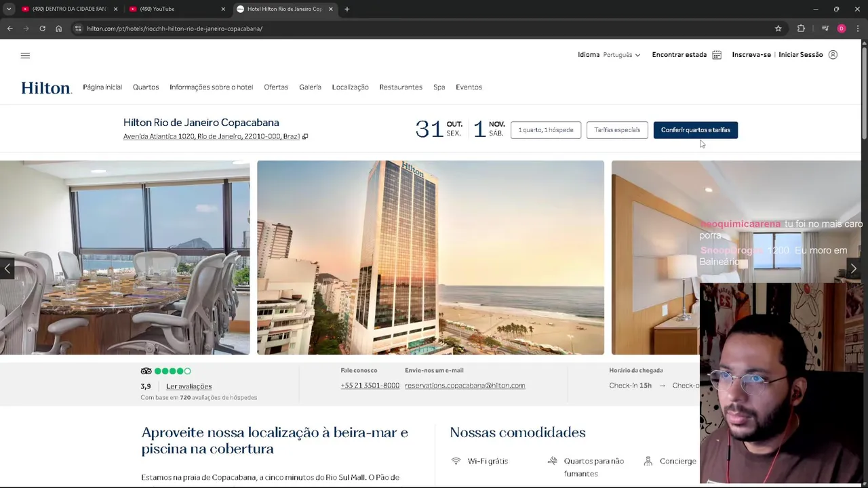Click the Inscreva-se link

click(751, 55)
